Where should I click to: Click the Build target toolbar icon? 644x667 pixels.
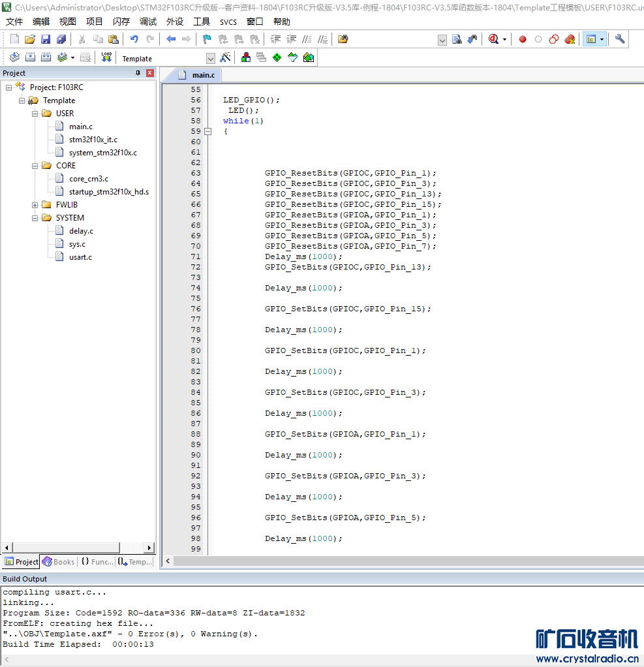30,57
